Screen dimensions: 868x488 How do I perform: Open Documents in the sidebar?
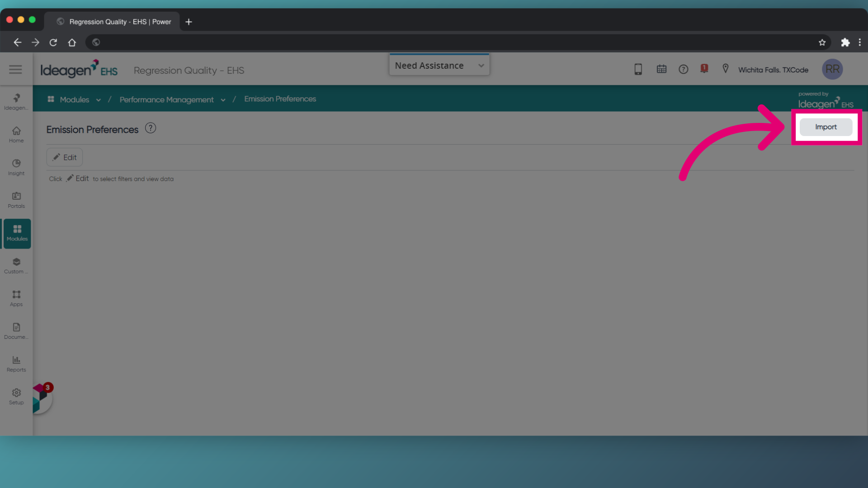pos(16,331)
